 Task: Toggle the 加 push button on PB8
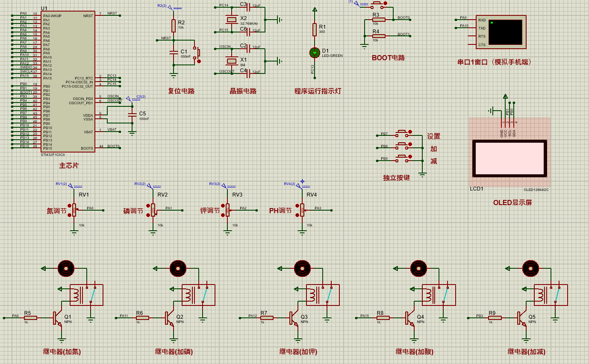click(x=403, y=144)
